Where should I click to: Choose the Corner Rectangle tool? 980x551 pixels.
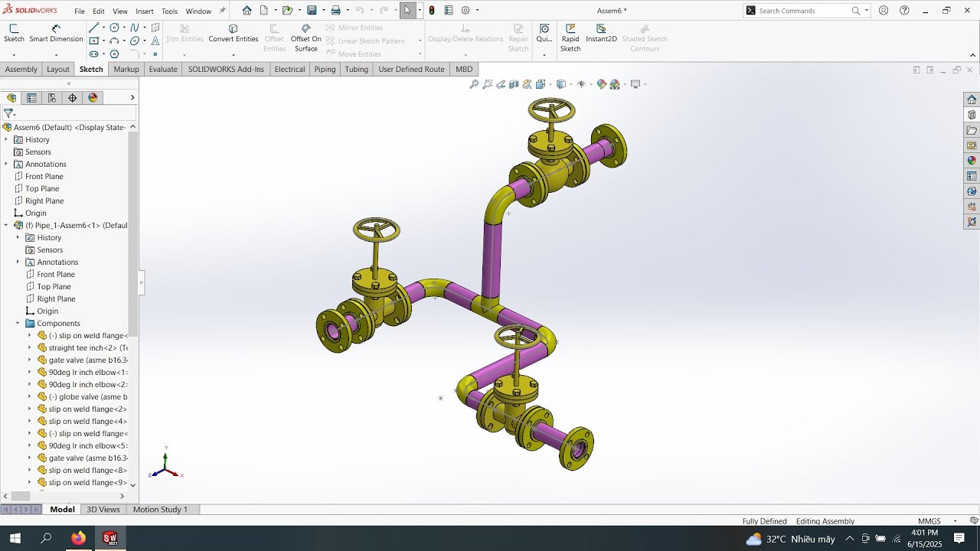coord(93,41)
